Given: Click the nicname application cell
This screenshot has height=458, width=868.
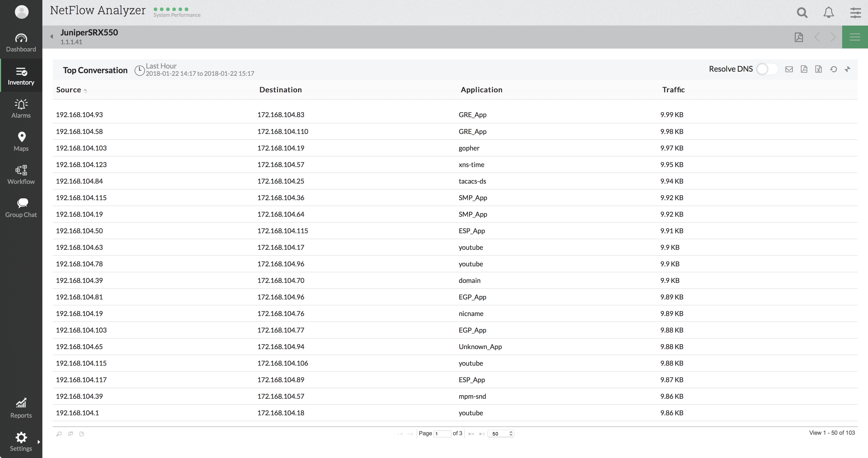Looking at the screenshot, I should point(471,313).
